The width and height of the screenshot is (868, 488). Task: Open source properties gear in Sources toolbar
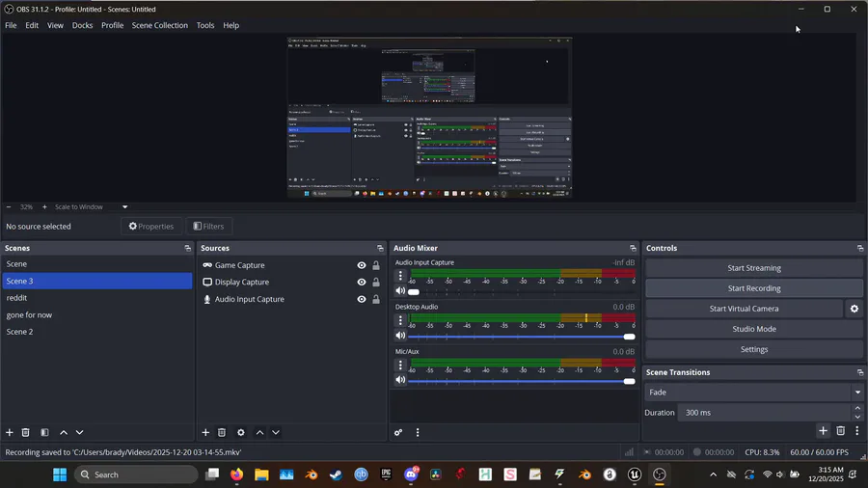(x=241, y=432)
